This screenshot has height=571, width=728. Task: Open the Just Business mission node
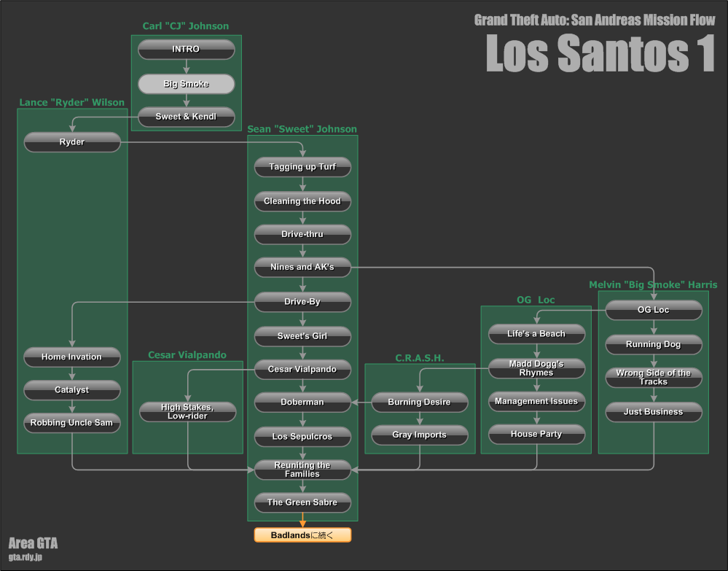(x=654, y=412)
